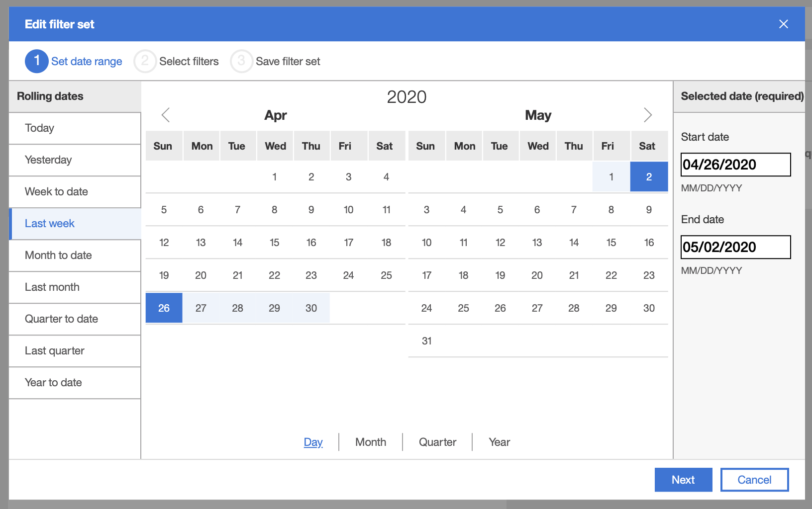Switch calendar to Month view
Viewport: 812px width, 509px height.
370,442
